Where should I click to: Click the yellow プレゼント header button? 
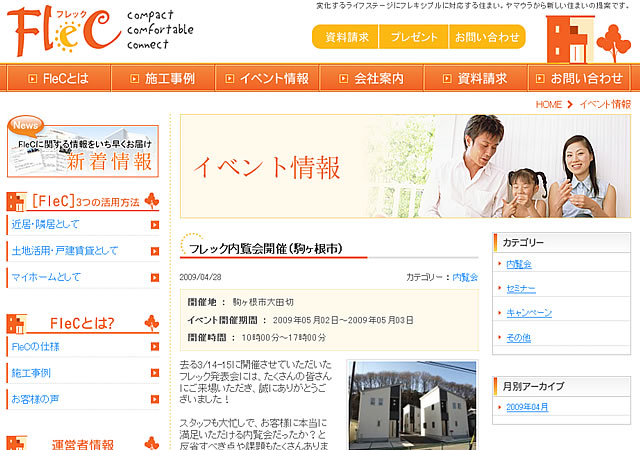pyautogui.click(x=413, y=37)
